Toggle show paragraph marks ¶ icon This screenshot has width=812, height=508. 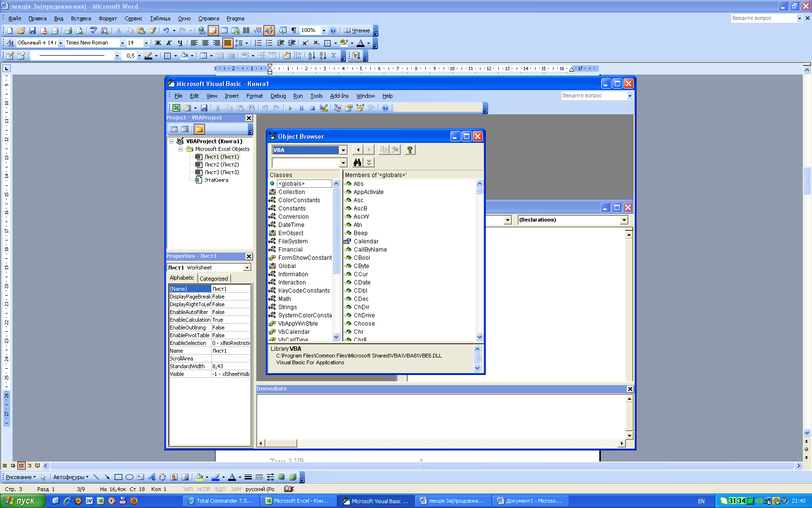(x=294, y=30)
